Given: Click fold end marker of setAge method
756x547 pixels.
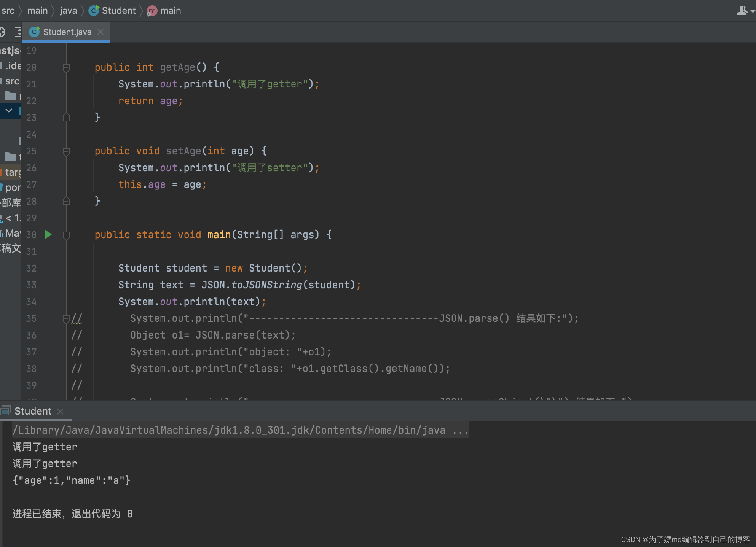Looking at the screenshot, I should (66, 201).
